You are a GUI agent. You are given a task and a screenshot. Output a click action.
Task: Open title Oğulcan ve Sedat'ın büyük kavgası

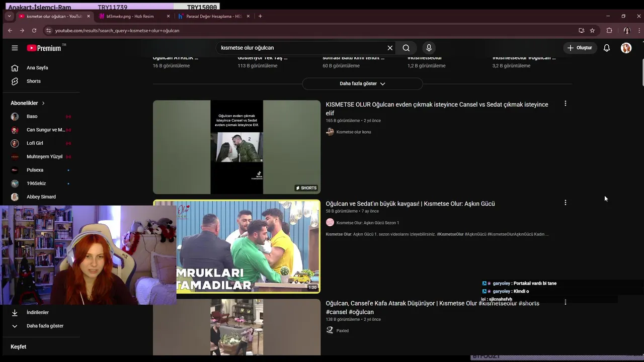tap(410, 204)
